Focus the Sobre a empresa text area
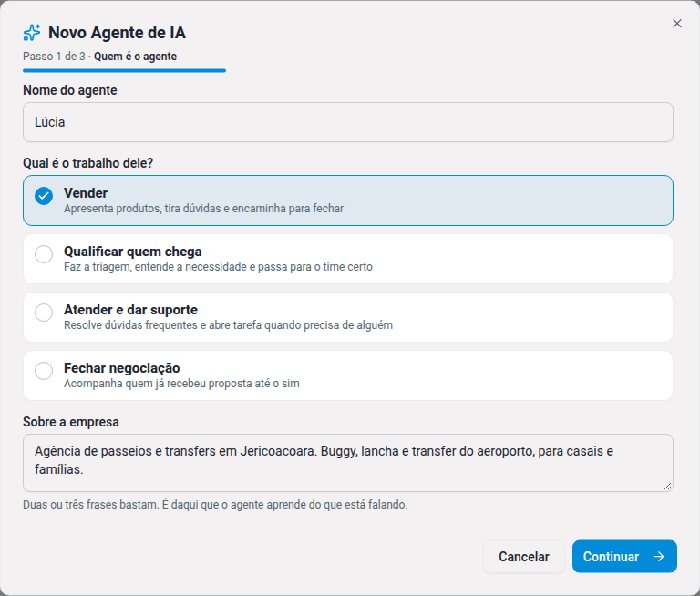700x596 pixels. (x=348, y=463)
